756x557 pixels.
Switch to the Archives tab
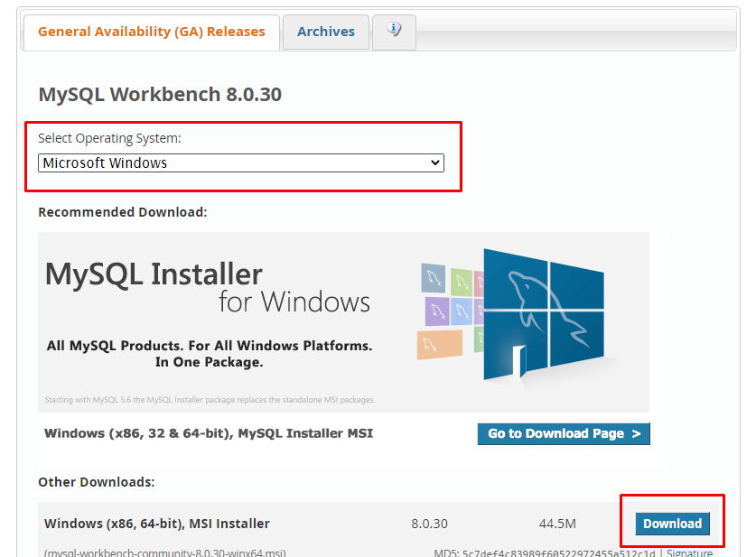coord(326,32)
